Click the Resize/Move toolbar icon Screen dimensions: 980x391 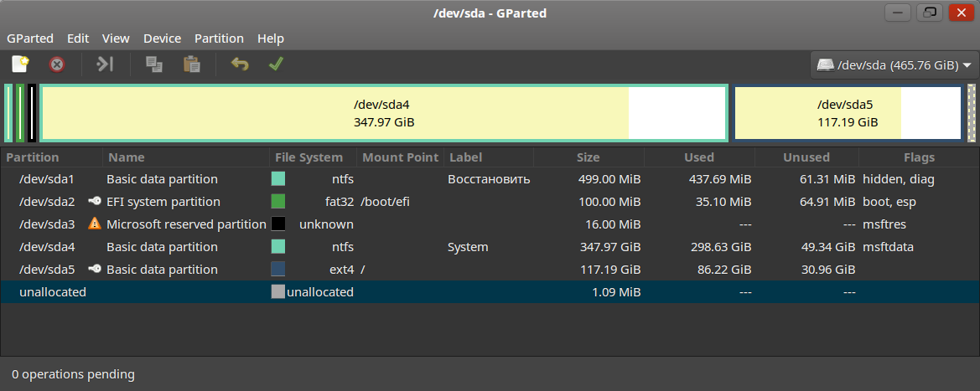tap(105, 64)
